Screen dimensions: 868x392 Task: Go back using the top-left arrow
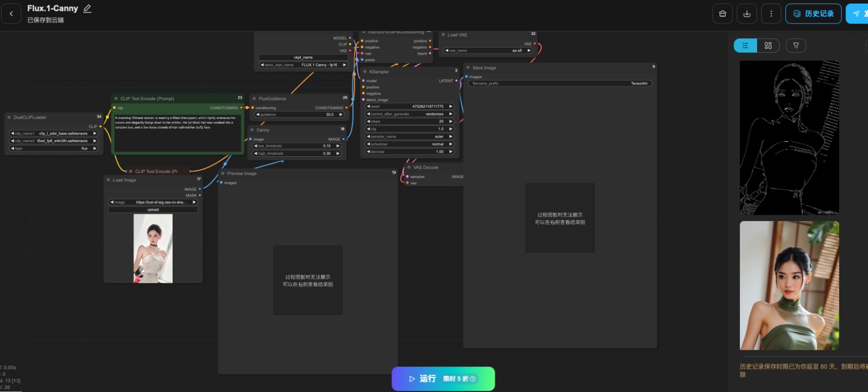11,14
